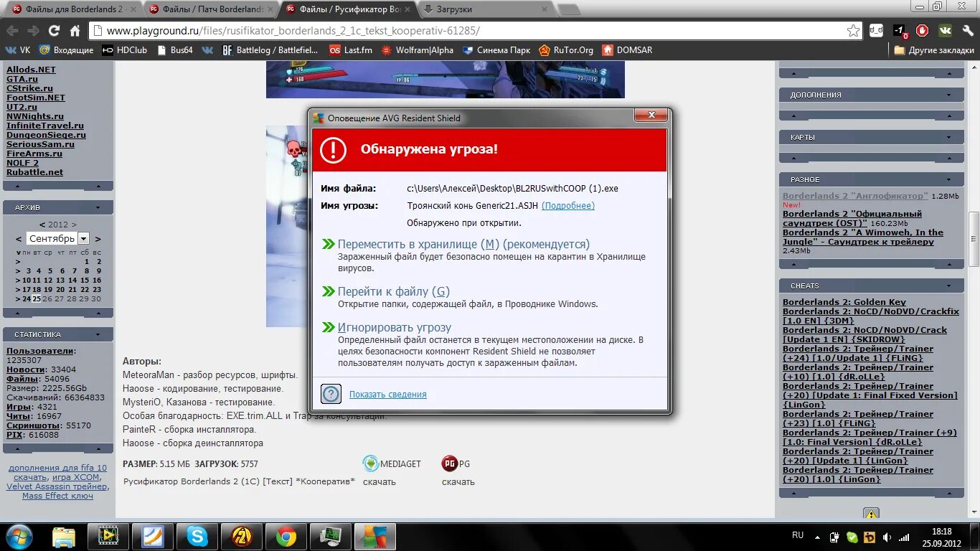This screenshot has height=551, width=980.
Task: Open the VK extension icon in Chrome toolbar
Action: pyautogui.click(x=945, y=31)
